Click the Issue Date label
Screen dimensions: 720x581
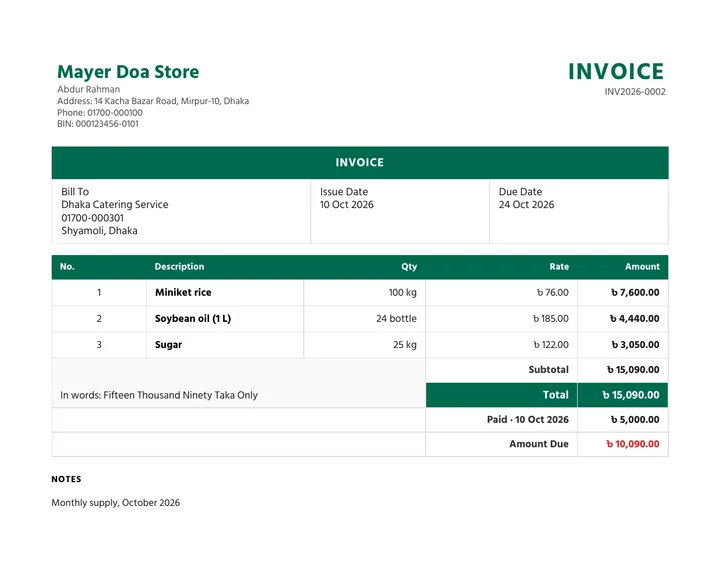(x=344, y=192)
